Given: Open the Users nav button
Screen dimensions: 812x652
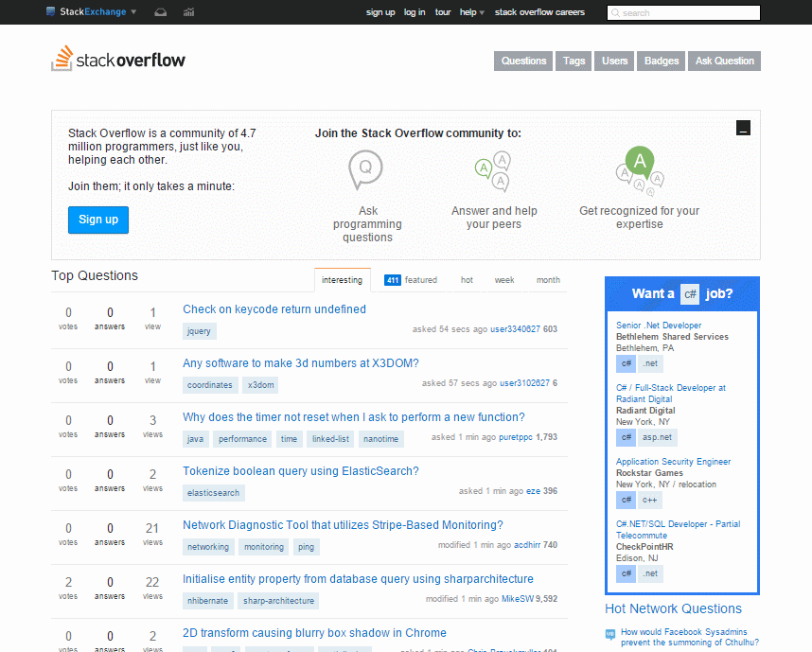Looking at the screenshot, I should (x=614, y=61).
